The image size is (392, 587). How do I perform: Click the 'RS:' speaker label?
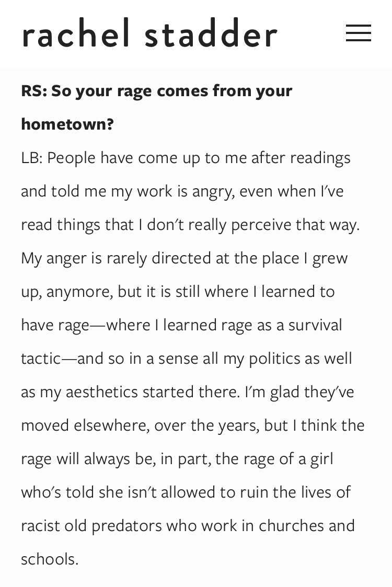point(33,91)
